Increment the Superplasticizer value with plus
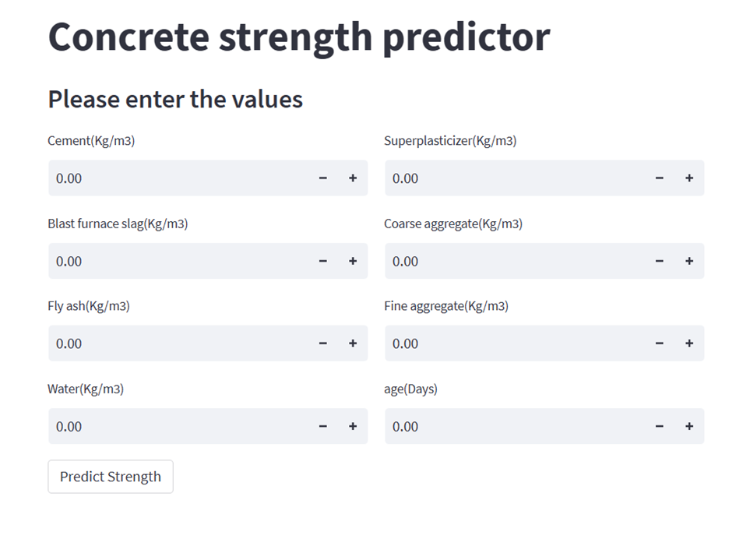The width and height of the screenshot is (750, 560). 688,178
